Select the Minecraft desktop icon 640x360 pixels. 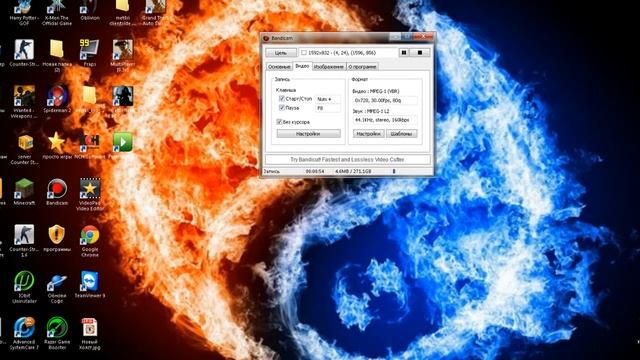[x=24, y=192]
